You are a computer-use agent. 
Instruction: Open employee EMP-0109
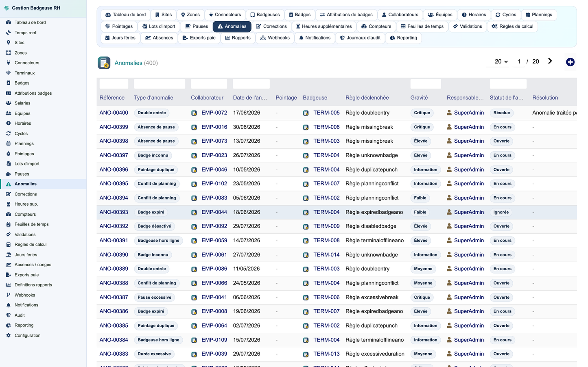pyautogui.click(x=214, y=340)
